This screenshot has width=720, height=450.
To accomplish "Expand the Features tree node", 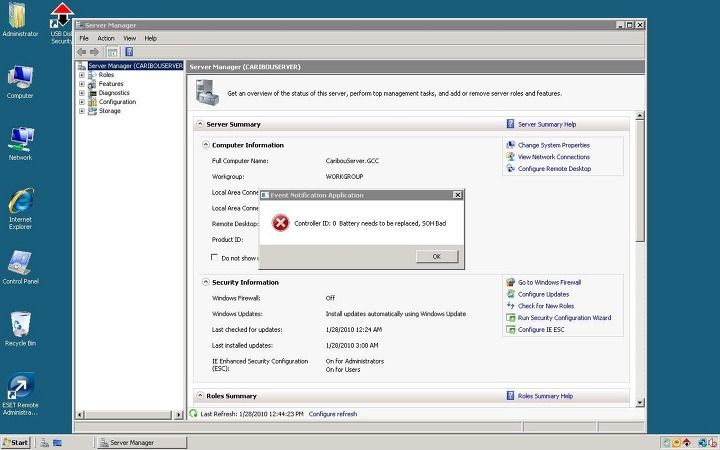I will (82, 84).
